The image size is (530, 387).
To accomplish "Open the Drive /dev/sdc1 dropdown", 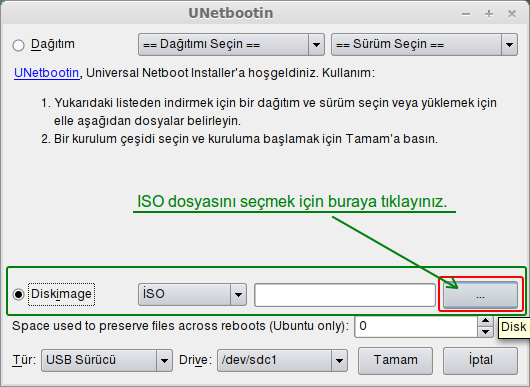I will 282,360.
